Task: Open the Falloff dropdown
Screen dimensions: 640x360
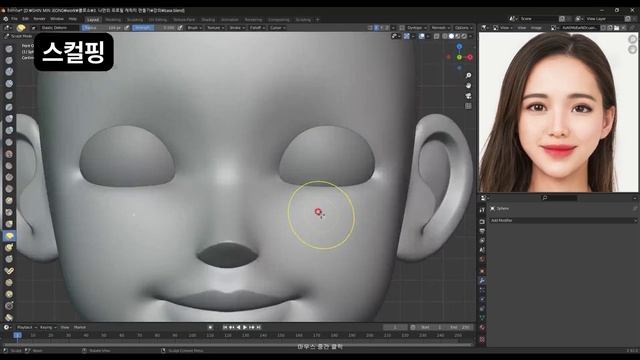Action: tap(257, 28)
